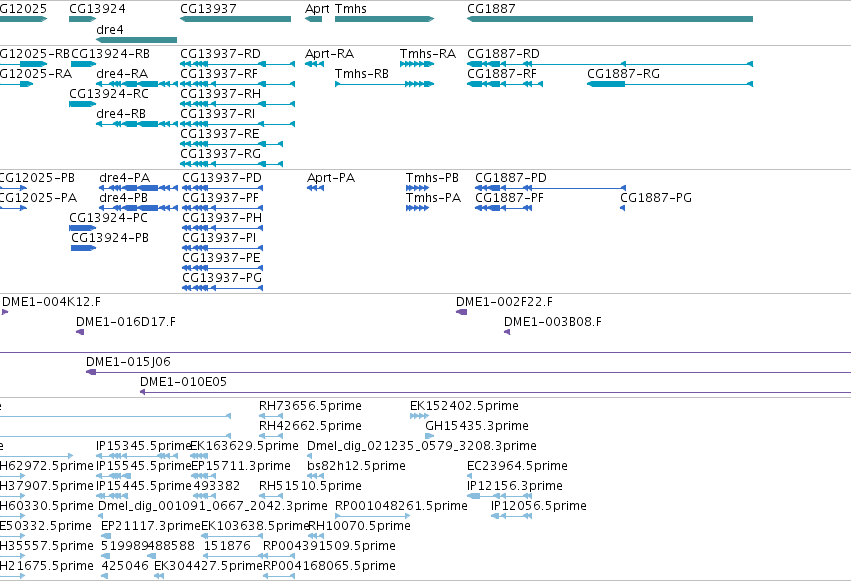851x581 pixels.
Task: Open transcript CG13924-RB
Action: [110, 54]
